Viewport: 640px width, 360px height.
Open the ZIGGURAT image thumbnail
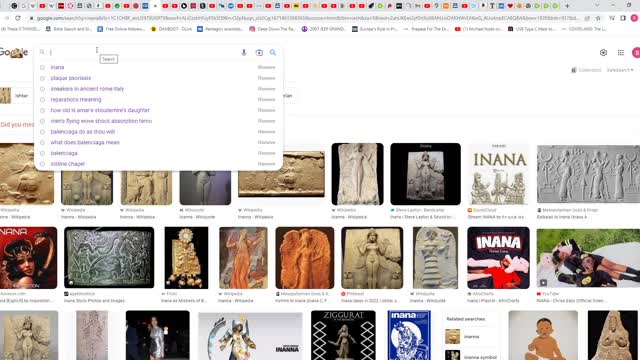coord(343,335)
